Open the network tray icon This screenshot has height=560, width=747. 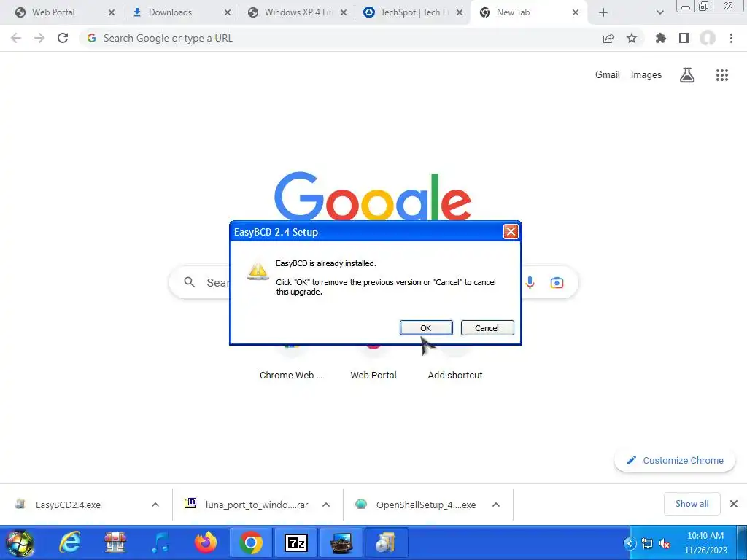coord(647,543)
